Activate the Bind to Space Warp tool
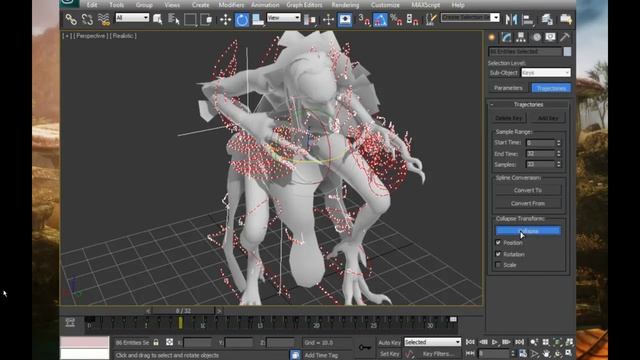 coord(104,19)
